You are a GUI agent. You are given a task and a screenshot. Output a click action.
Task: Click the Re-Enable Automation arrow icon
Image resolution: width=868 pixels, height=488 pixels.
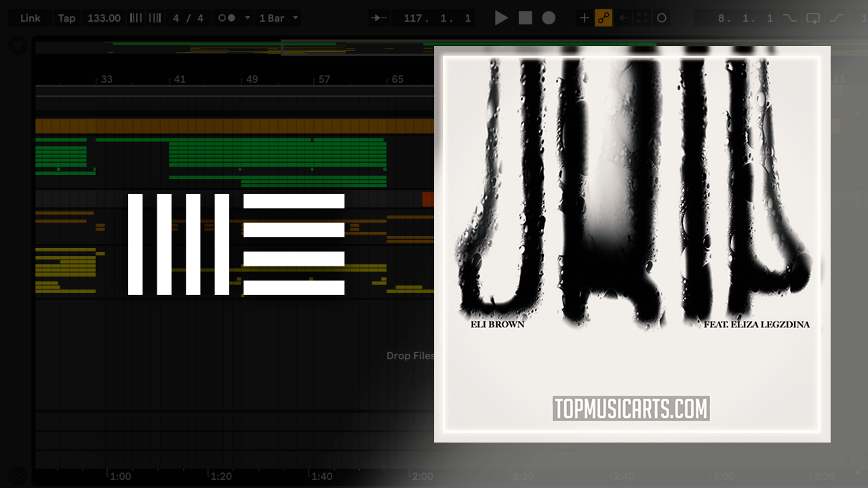[623, 18]
